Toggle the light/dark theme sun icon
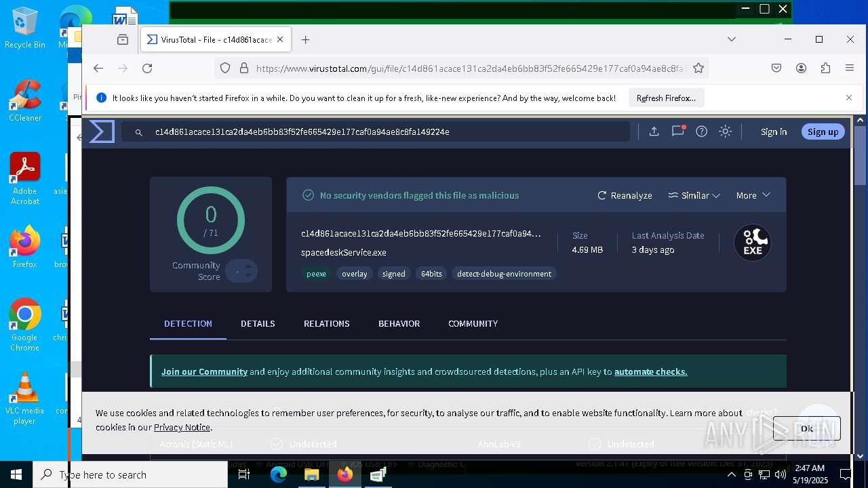Viewport: 868px width, 488px height. pyautogui.click(x=726, y=131)
